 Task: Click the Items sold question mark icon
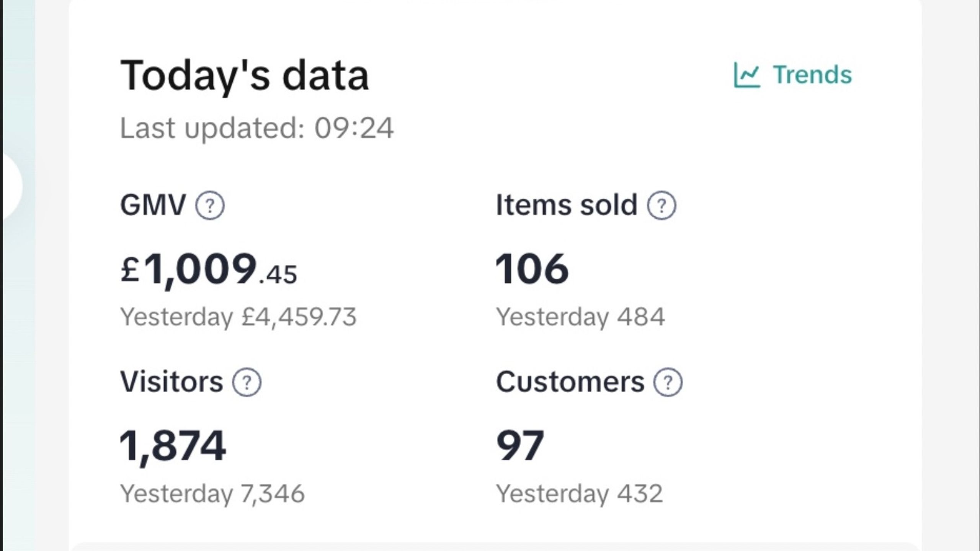(x=661, y=205)
